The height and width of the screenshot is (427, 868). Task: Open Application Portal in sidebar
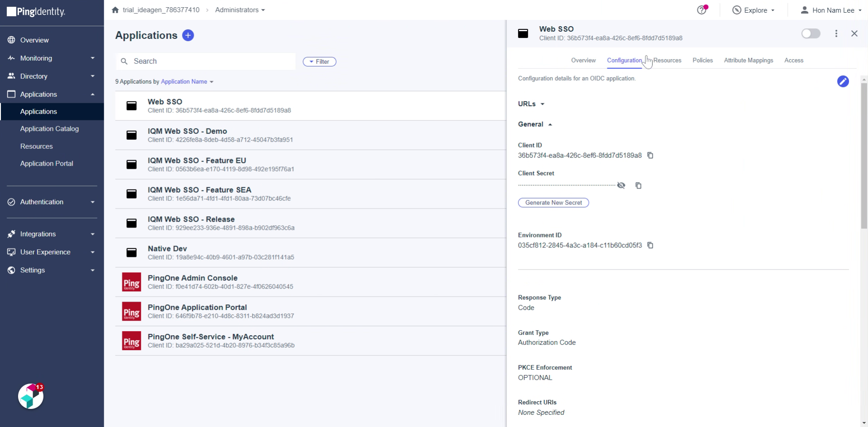pos(47,163)
